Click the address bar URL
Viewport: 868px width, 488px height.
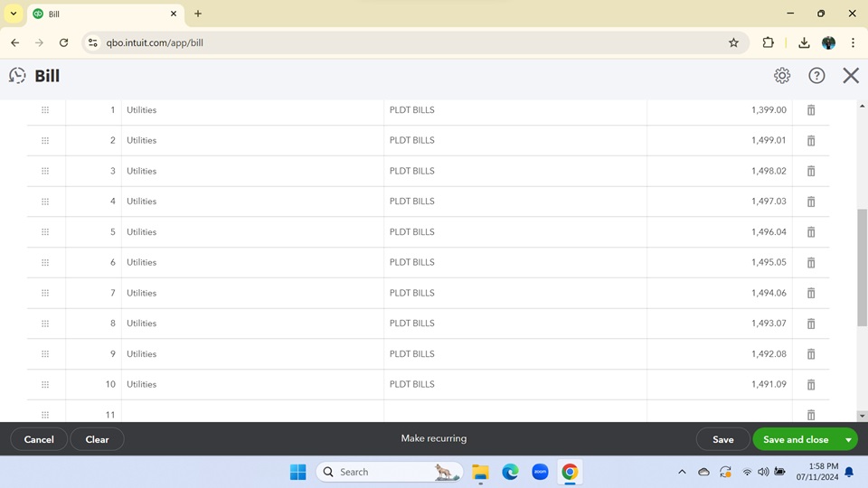pos(155,42)
